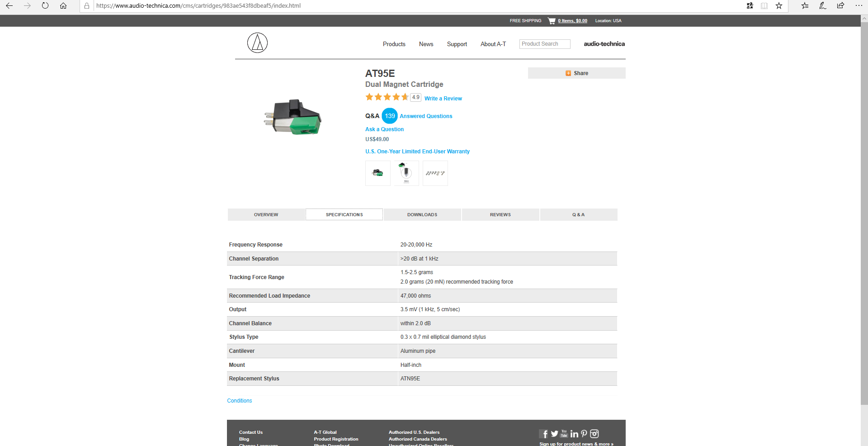Switch to the Downloads tab
This screenshot has width=868, height=446.
pos(422,215)
